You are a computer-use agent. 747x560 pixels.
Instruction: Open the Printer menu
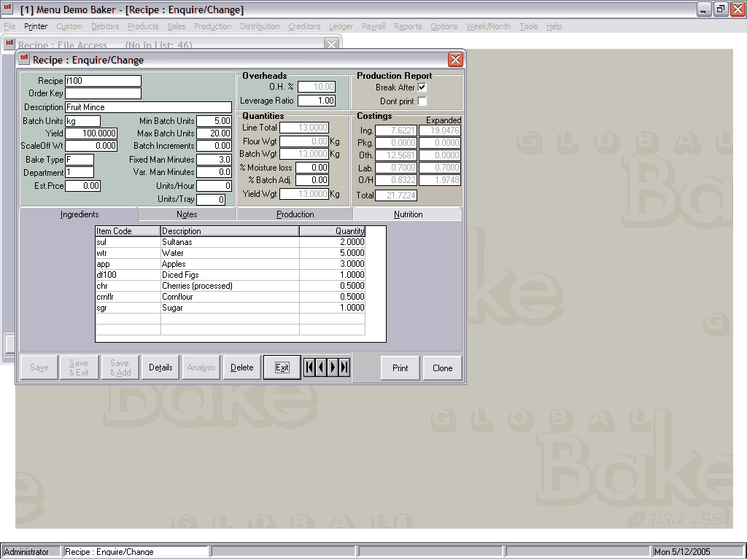(36, 26)
